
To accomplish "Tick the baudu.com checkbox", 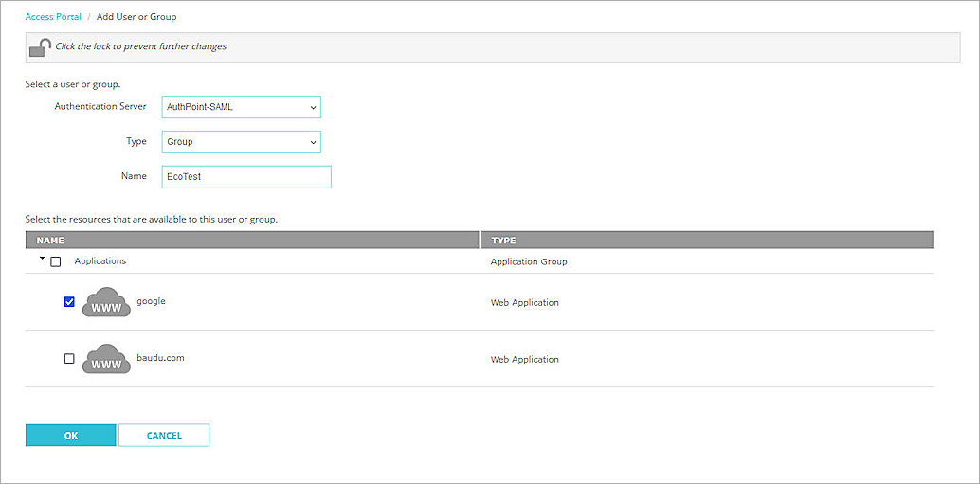I will 69,358.
